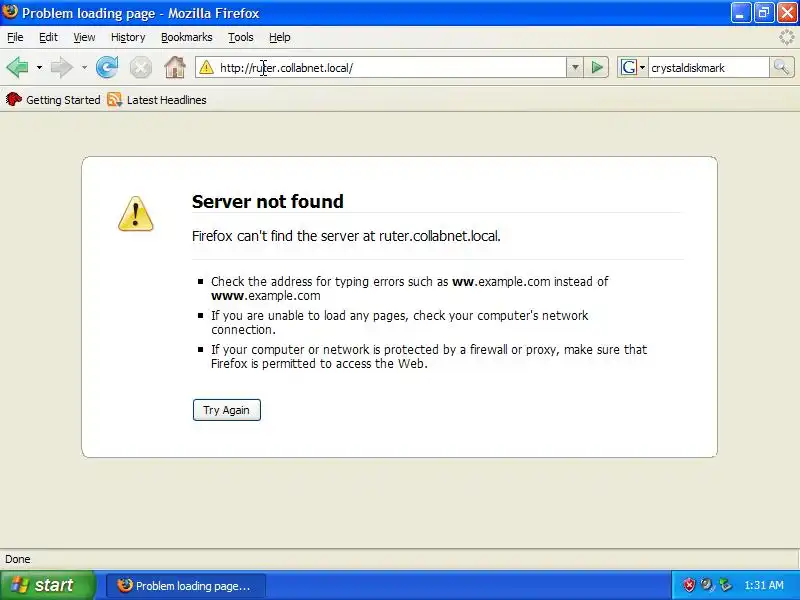Viewport: 800px width, 600px height.
Task: Click the green Go arrow button
Action: coord(596,67)
